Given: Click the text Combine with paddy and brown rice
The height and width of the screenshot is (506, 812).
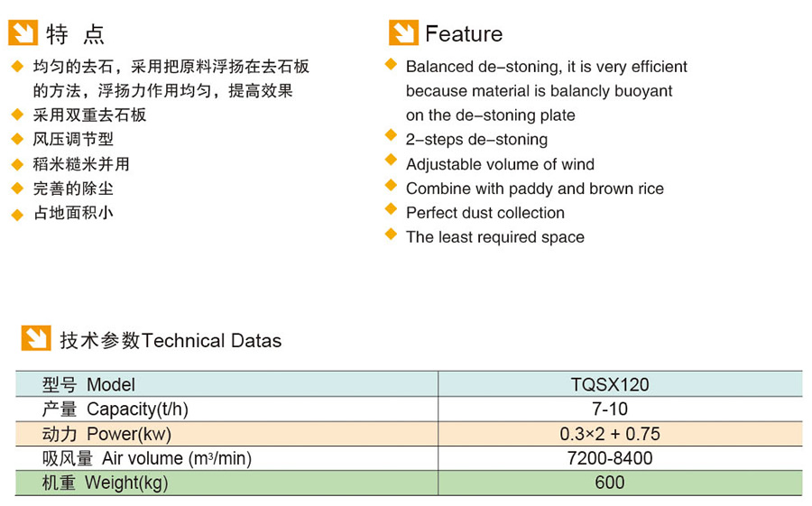Looking at the screenshot, I should pos(534,189).
